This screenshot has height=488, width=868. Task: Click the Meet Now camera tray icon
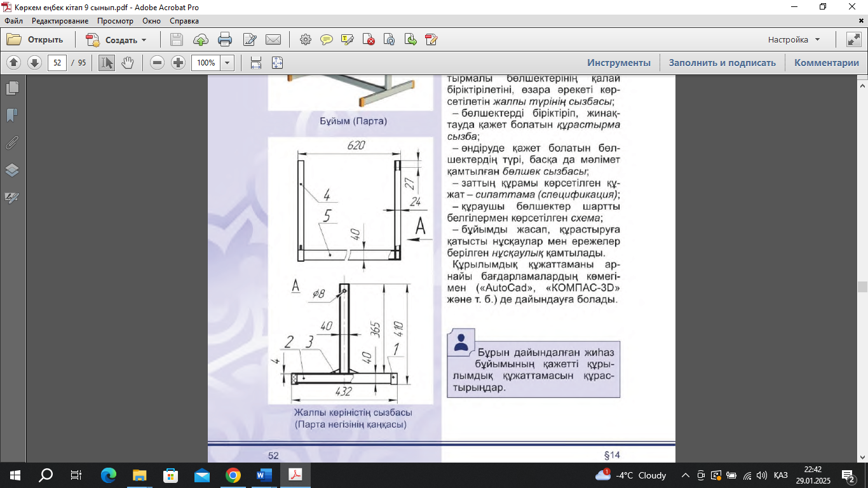(x=701, y=475)
